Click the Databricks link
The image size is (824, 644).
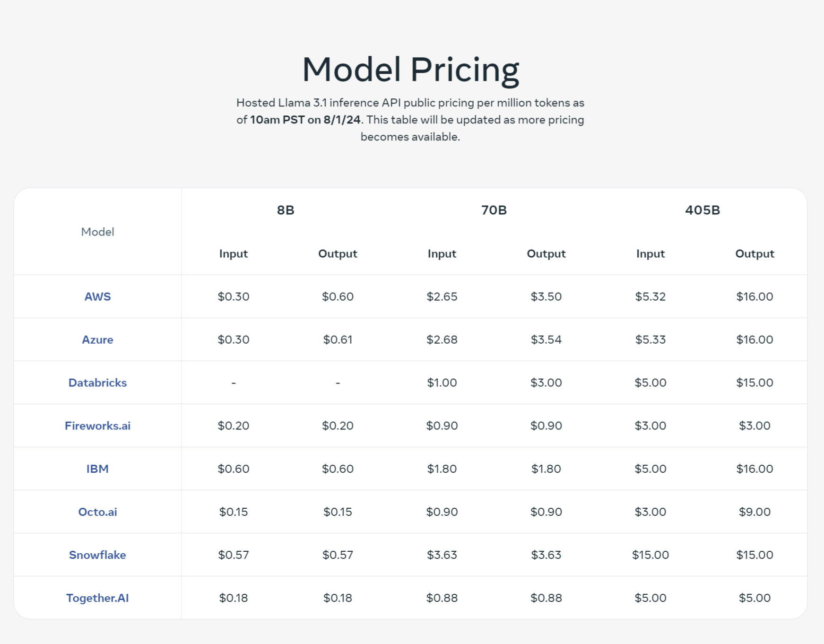97,383
